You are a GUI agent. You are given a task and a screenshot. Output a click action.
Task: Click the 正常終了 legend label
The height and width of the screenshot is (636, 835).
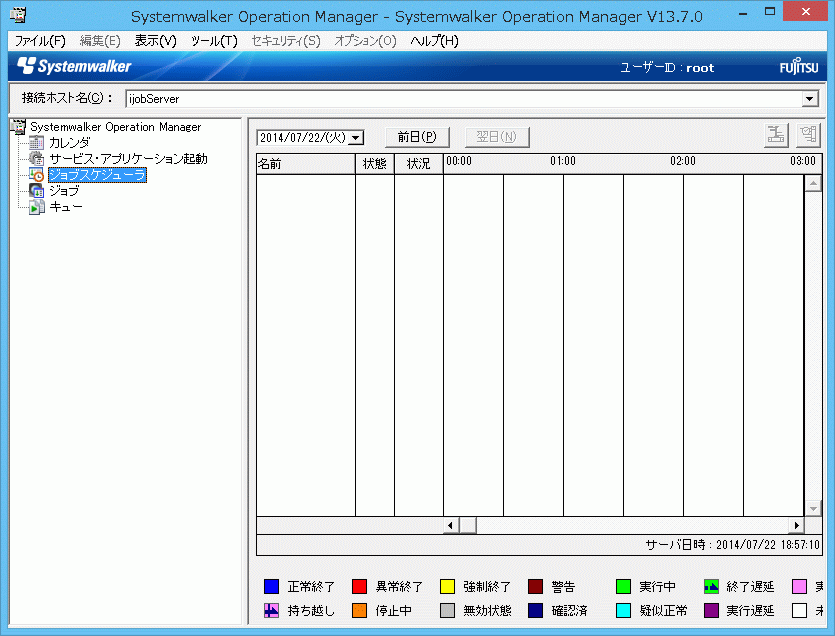pos(312,586)
